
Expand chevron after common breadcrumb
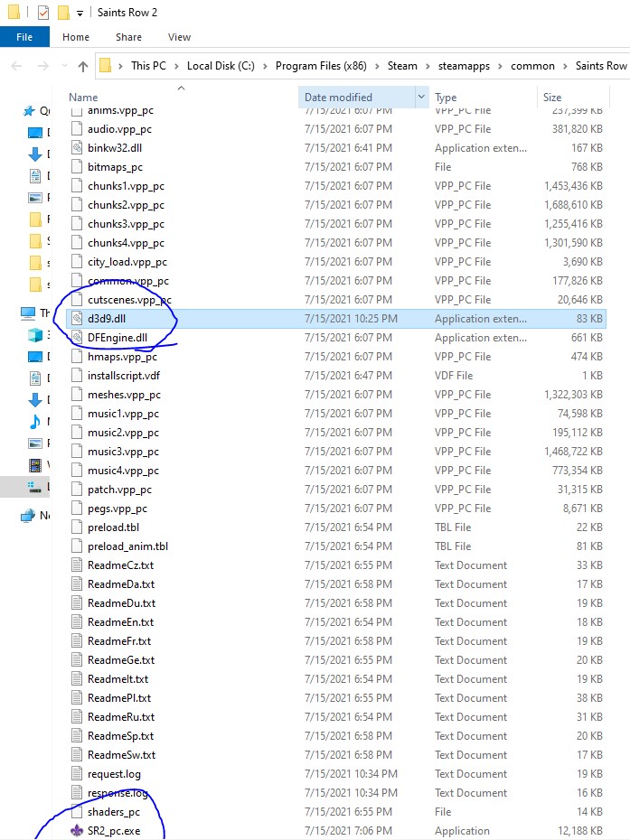pyautogui.click(x=565, y=66)
